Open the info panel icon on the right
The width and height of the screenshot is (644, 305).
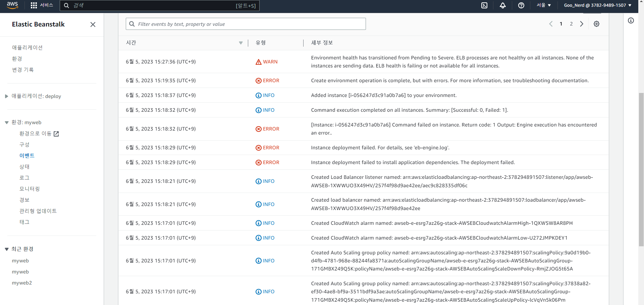pyautogui.click(x=631, y=20)
